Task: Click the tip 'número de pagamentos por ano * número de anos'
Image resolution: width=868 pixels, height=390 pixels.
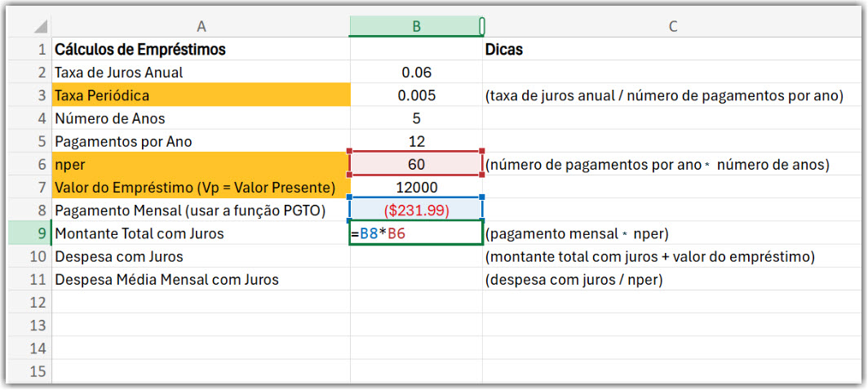Action: coord(657,165)
